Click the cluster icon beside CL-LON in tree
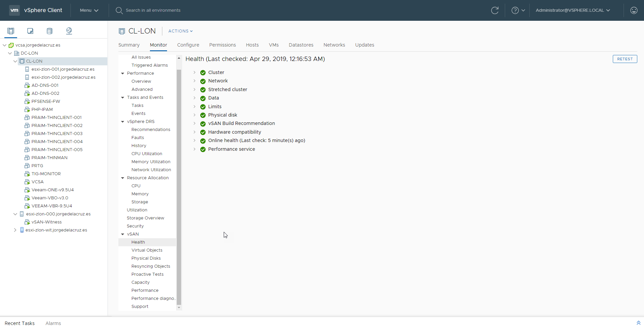 click(22, 61)
